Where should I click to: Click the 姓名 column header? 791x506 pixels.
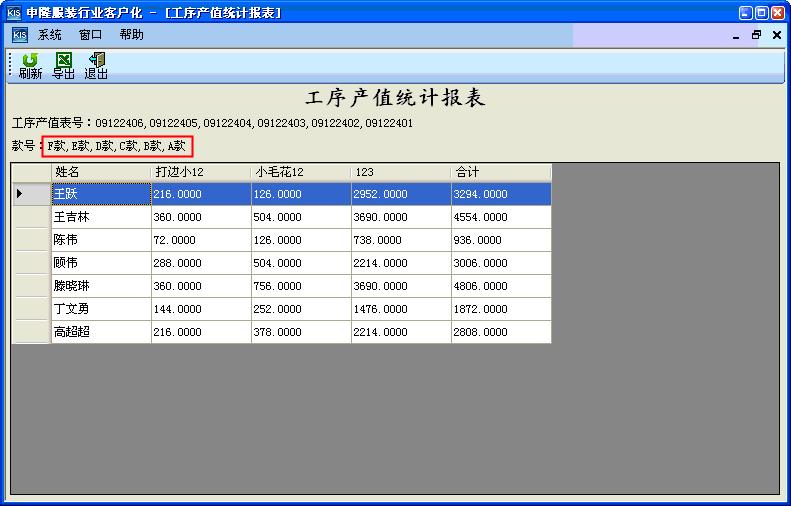101,173
